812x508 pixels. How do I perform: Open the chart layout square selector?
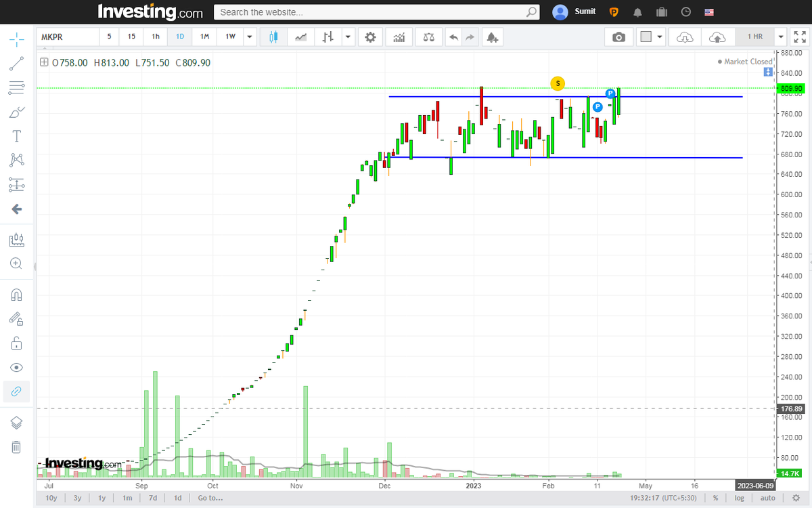pos(646,37)
